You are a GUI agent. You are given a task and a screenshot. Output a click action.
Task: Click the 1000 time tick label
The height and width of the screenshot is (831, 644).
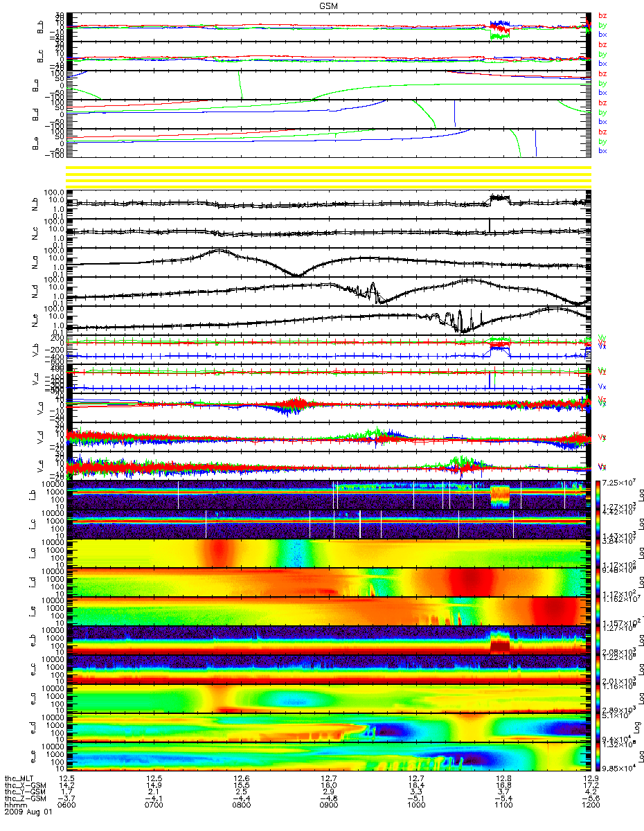[415, 806]
